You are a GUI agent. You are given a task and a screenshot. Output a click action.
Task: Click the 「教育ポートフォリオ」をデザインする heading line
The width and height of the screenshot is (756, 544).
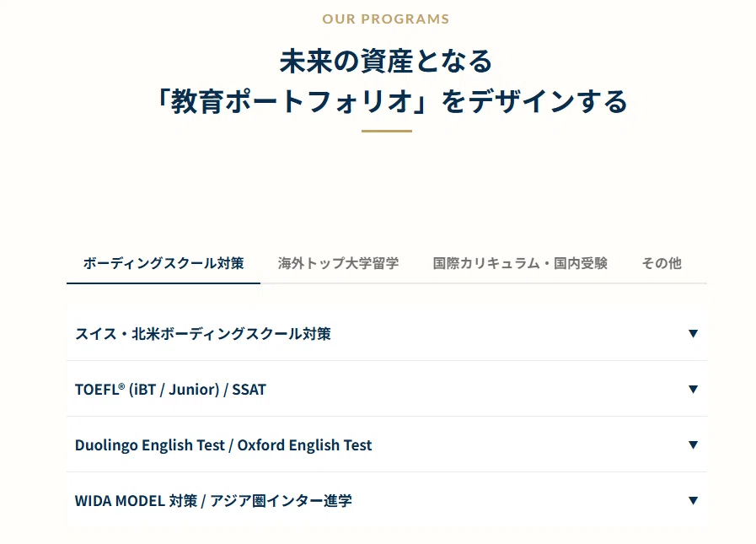(392, 101)
